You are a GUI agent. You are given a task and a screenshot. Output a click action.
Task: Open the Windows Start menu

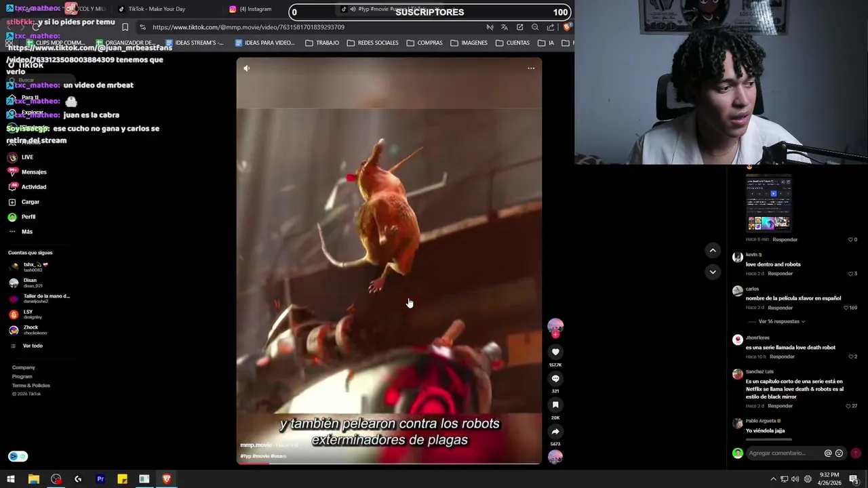[11, 479]
